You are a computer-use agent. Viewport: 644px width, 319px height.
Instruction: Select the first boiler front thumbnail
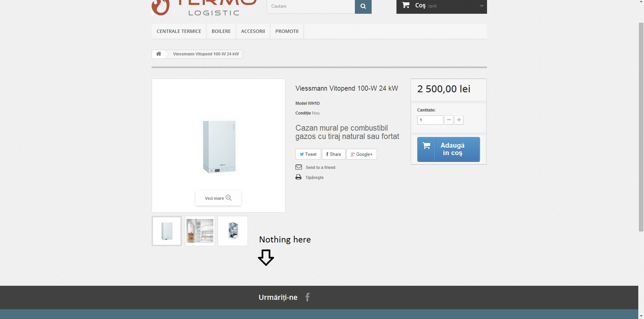coord(167,231)
